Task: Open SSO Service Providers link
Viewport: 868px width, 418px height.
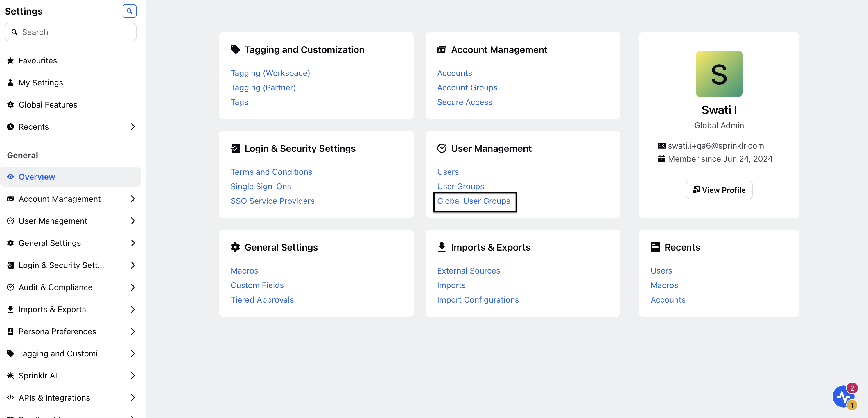Action: [x=272, y=201]
